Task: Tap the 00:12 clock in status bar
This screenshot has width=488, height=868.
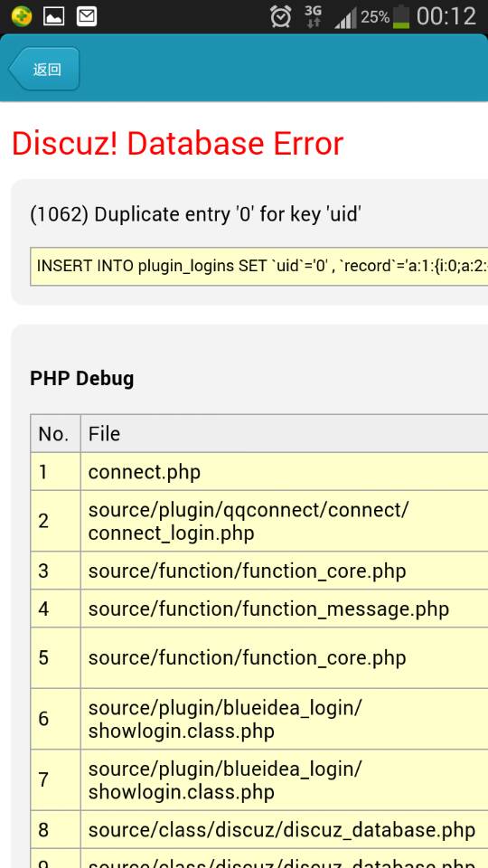Action: (446, 16)
